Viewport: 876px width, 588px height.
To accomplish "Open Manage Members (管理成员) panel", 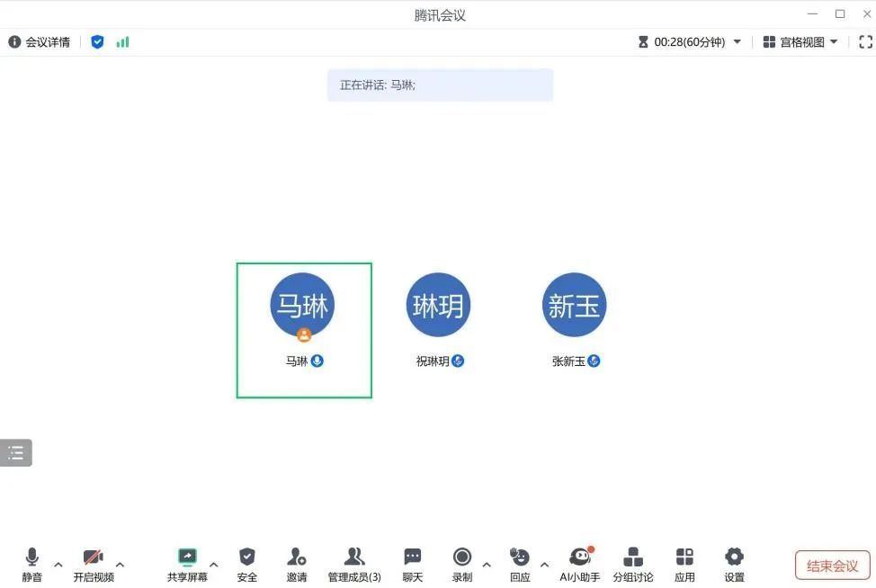I will 354,564.
